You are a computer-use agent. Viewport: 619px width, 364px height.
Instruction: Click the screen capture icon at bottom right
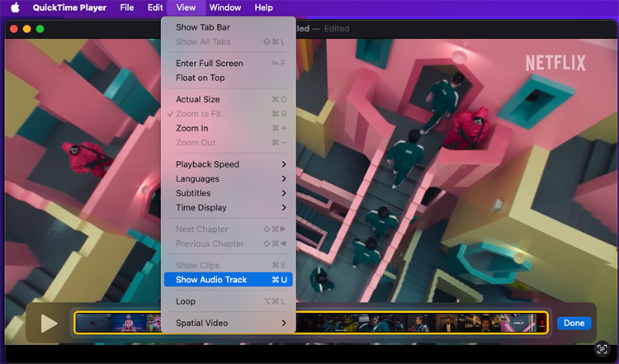click(x=602, y=349)
